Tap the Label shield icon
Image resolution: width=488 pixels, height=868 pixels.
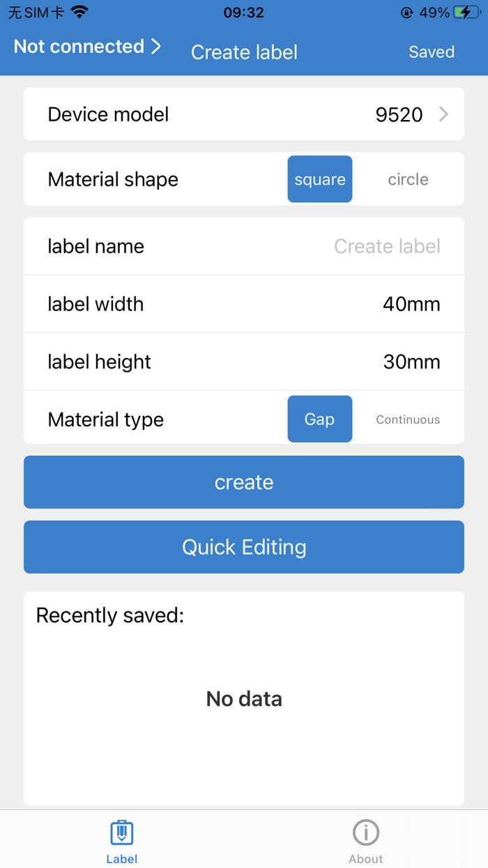click(121, 832)
